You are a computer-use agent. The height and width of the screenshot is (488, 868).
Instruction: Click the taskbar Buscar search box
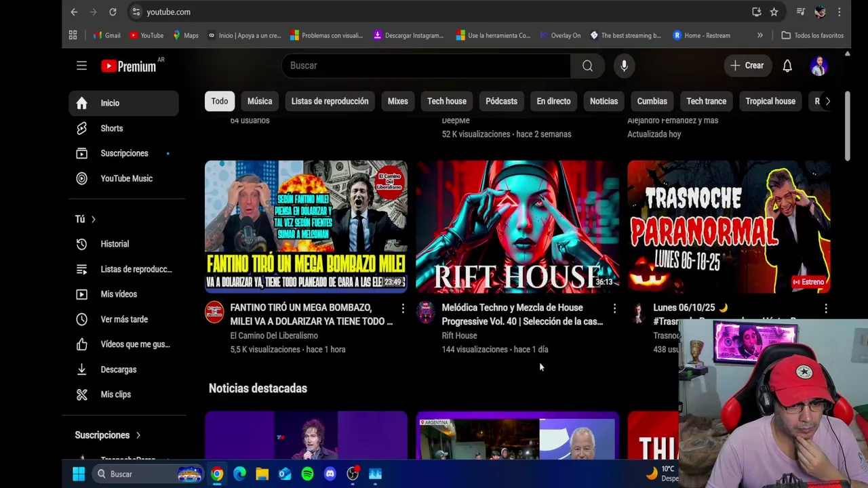coord(148,474)
